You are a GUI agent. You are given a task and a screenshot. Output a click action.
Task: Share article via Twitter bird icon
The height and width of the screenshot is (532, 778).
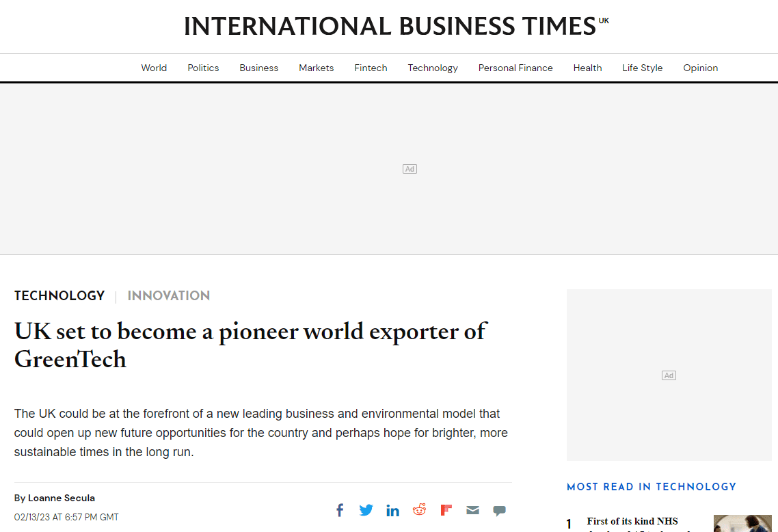click(366, 510)
